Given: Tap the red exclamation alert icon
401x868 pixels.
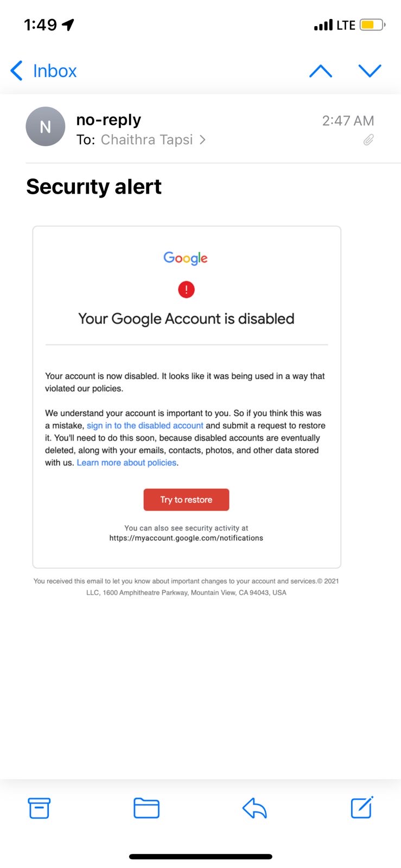Looking at the screenshot, I should [x=186, y=290].
